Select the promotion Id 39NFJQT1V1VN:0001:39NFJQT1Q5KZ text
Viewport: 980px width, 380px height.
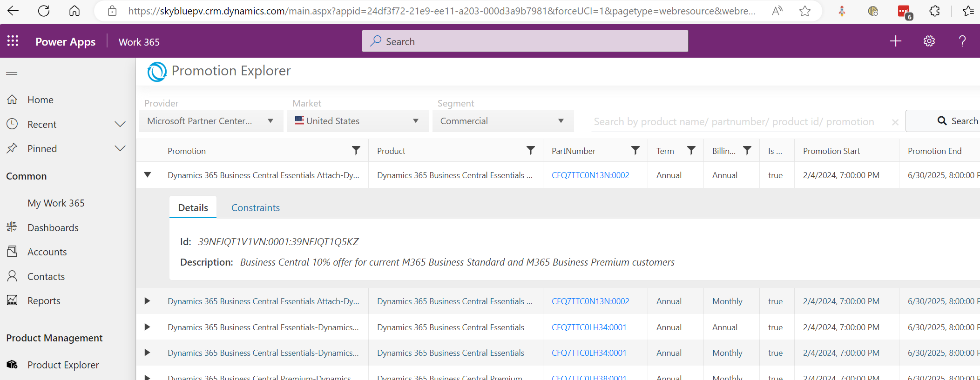click(x=278, y=241)
